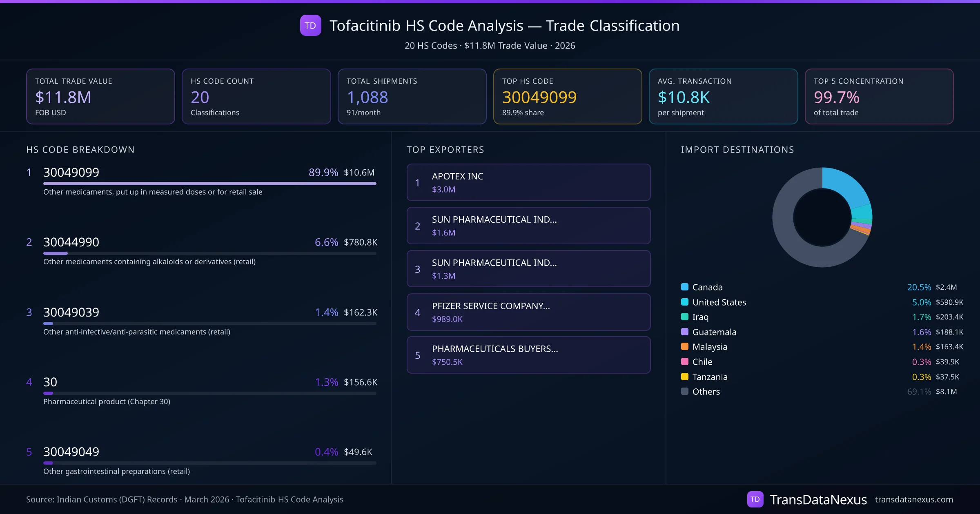The width and height of the screenshot is (980, 514).
Task: Select HS code 30049049 row
Action: pyautogui.click(x=71, y=452)
